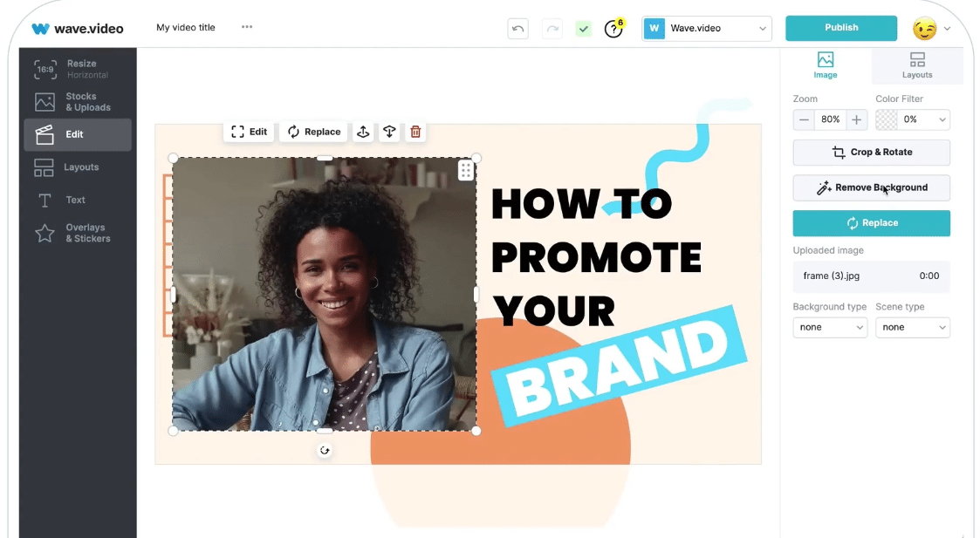
Task: Click the PROMOTE heading text
Action: point(597,257)
